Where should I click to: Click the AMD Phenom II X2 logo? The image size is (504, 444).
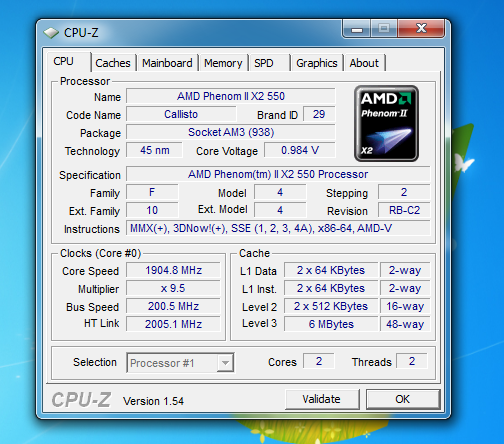386,124
